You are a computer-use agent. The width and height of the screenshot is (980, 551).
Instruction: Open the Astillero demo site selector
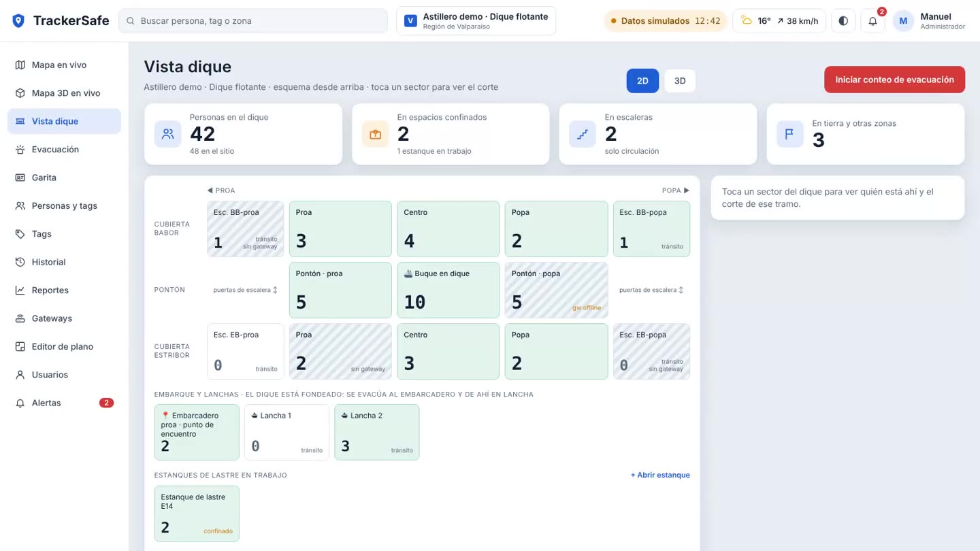click(x=476, y=21)
